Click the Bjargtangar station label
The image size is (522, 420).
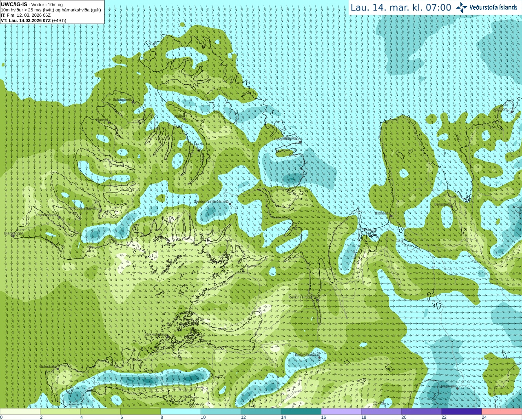click(14, 233)
